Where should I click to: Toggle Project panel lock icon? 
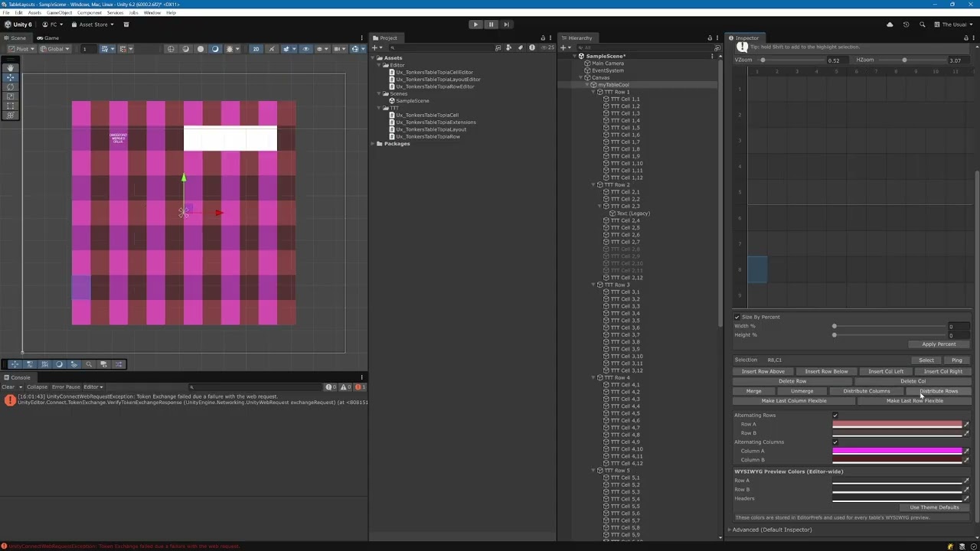[x=543, y=38]
